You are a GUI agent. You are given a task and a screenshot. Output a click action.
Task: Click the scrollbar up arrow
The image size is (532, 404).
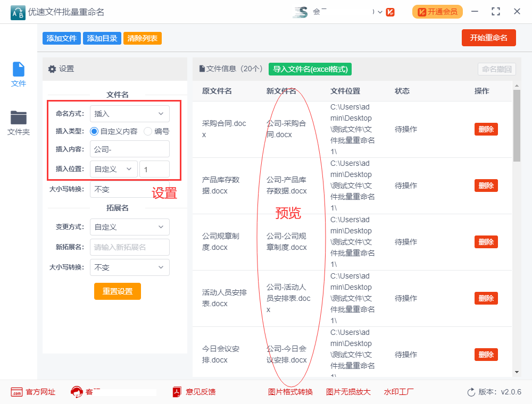[x=517, y=86]
